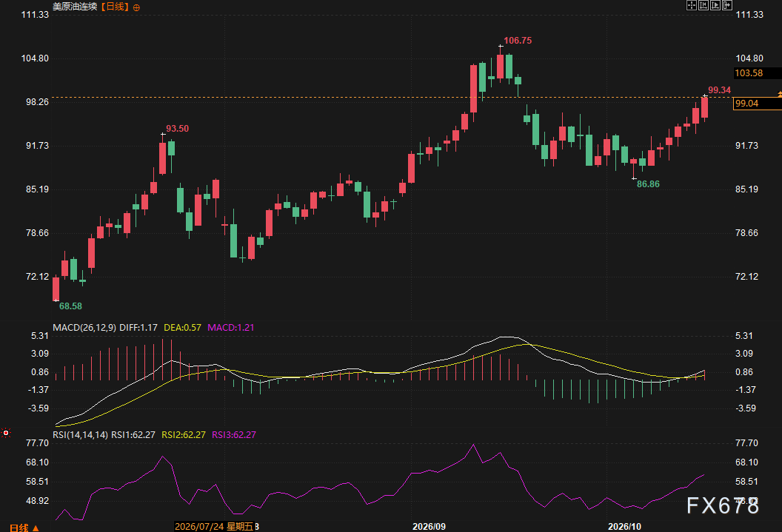This screenshot has height=532, width=782.
Task: Click the 68.58 low price label
Action: pos(70,306)
